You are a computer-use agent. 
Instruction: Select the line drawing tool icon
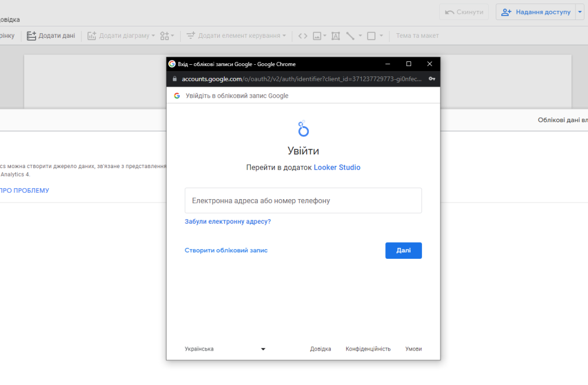coord(350,36)
